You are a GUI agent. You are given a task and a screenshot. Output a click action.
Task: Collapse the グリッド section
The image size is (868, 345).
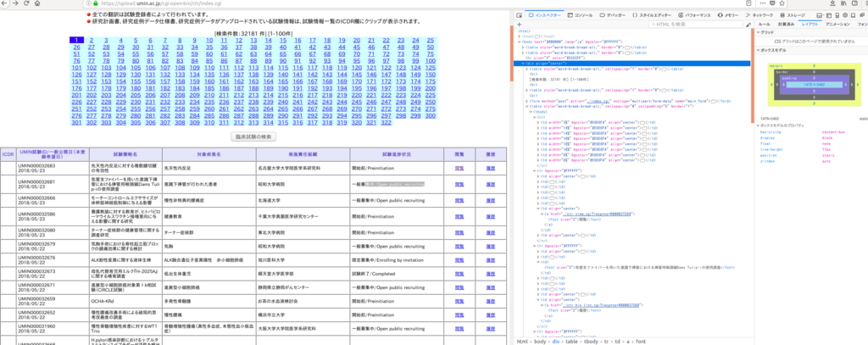pos(758,33)
